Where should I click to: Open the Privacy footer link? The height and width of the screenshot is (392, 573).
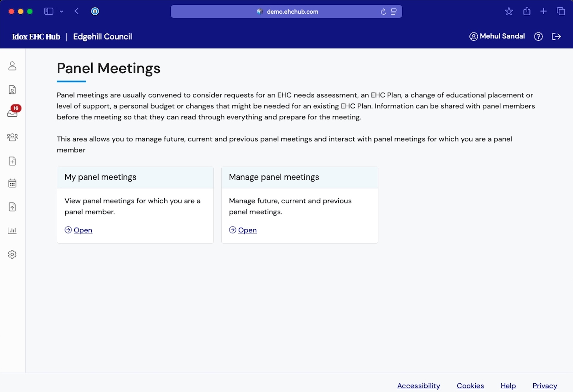pos(545,386)
